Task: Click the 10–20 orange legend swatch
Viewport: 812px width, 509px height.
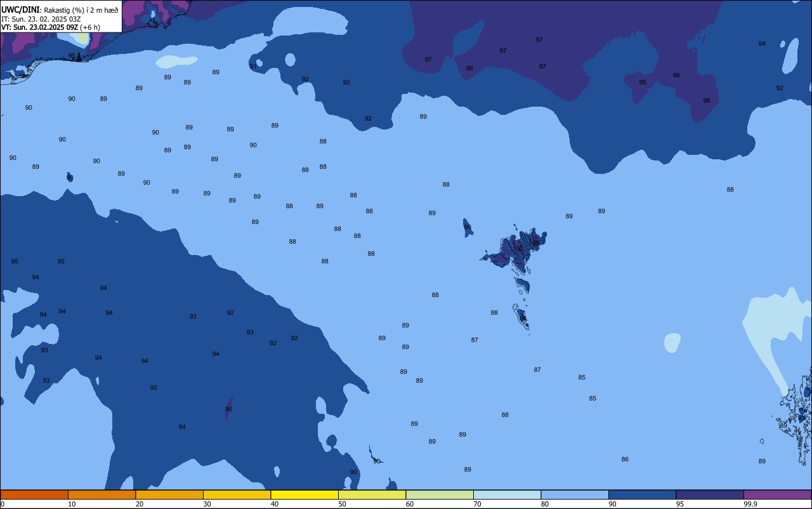Action: [x=101, y=494]
